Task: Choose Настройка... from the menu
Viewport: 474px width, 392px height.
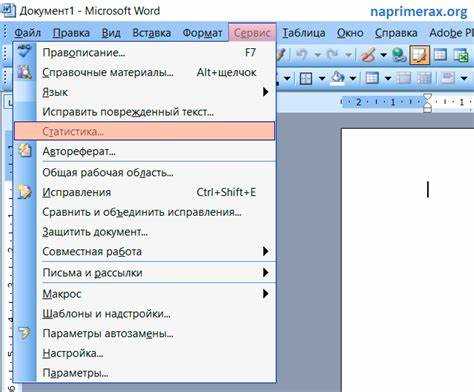Action: coord(144,353)
